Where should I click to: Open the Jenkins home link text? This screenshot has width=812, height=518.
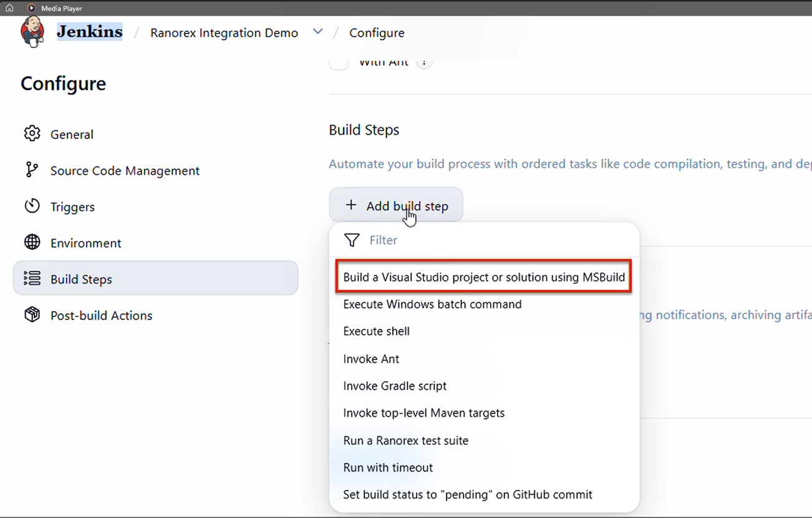coord(90,32)
